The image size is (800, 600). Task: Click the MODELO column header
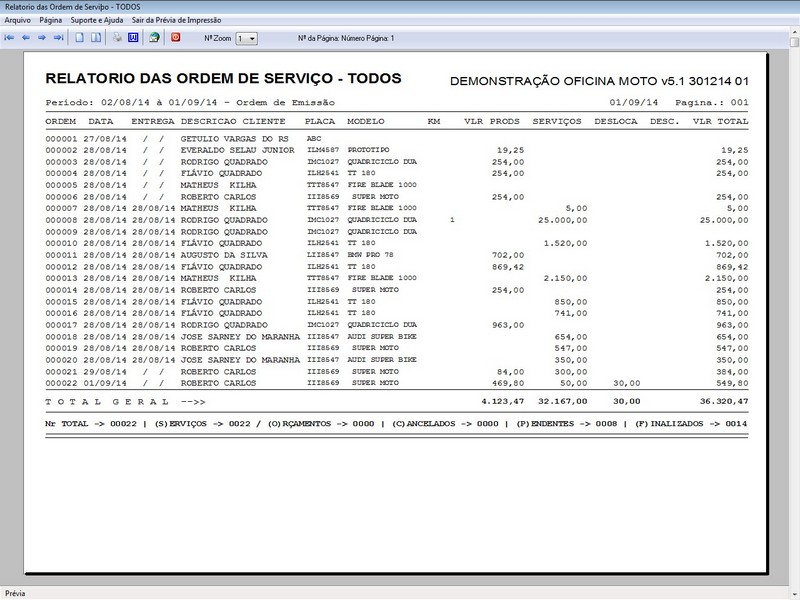(x=366, y=121)
